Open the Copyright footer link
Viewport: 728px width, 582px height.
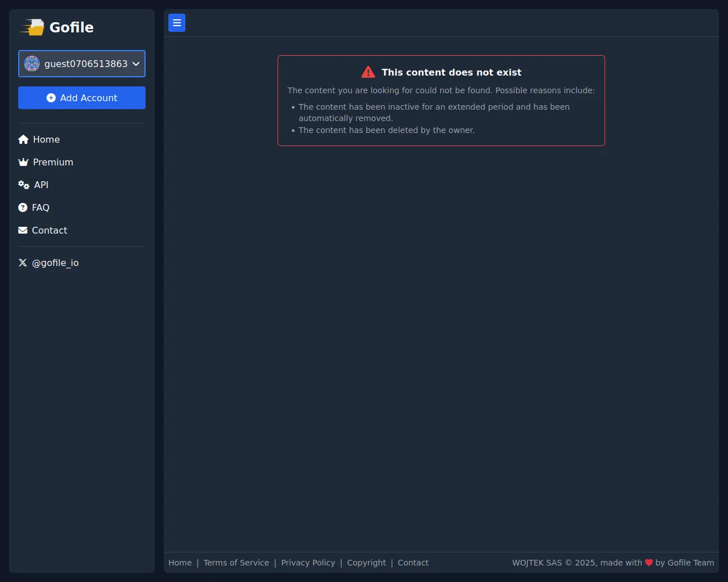366,563
